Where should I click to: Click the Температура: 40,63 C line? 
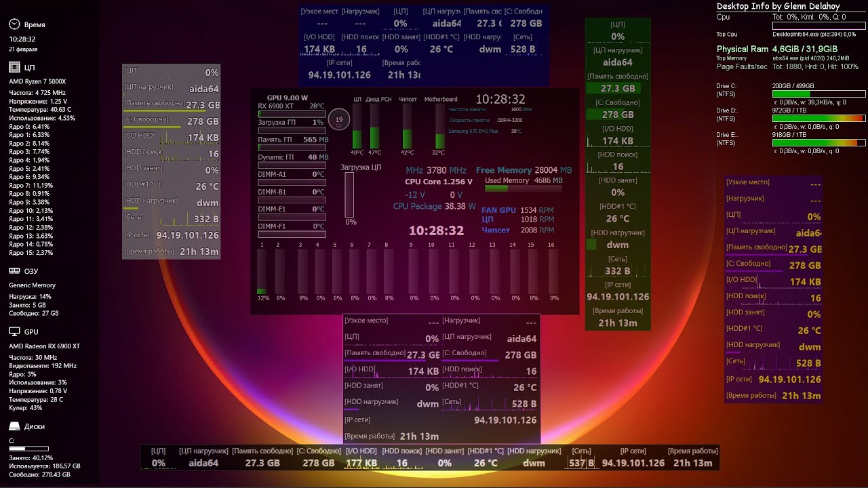(x=40, y=109)
